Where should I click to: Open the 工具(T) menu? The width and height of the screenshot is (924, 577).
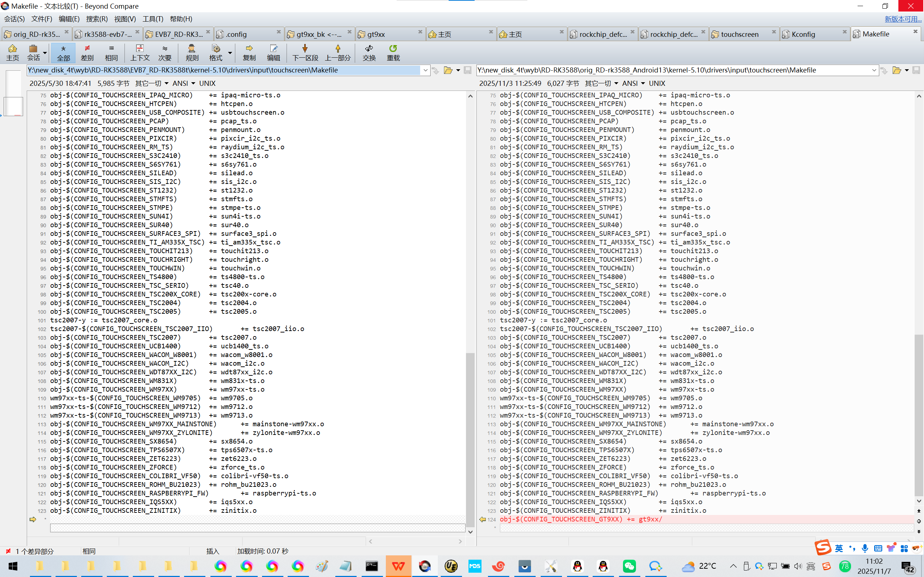[x=153, y=19]
